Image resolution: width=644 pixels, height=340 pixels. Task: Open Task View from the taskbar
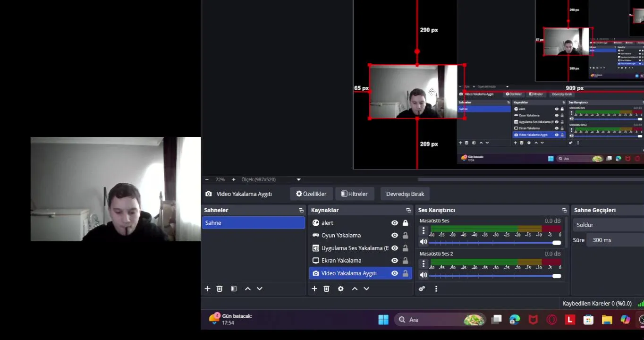click(x=496, y=320)
